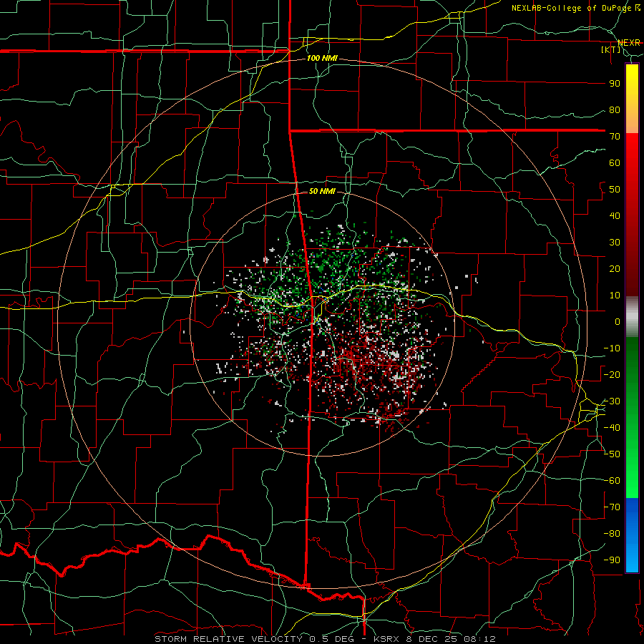Click the 0 value on velocity scale
Viewport: 644px width, 644px height.
click(x=618, y=322)
